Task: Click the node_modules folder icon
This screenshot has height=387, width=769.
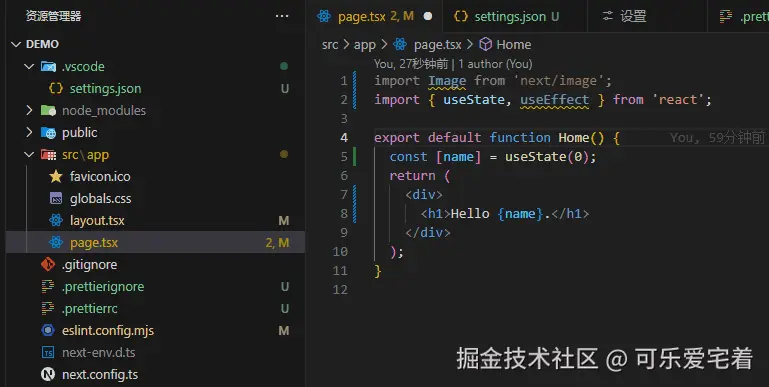Action: [48, 110]
